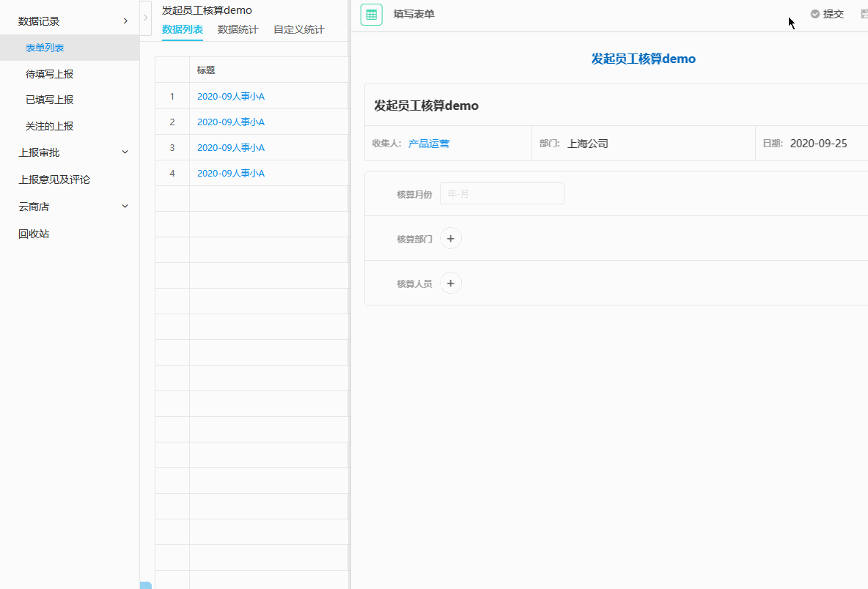
Task: Go to 回收站 recycle bin
Action: click(34, 234)
